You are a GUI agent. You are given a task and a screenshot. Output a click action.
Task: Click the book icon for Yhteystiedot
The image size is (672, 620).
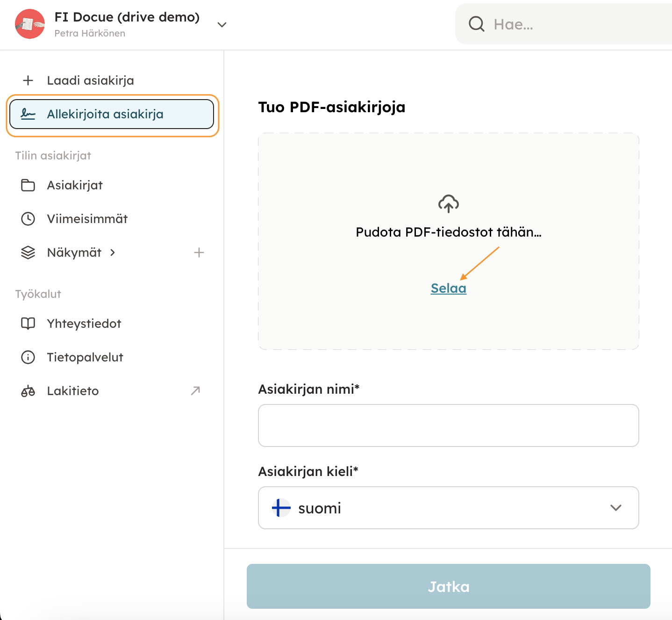pyautogui.click(x=28, y=324)
